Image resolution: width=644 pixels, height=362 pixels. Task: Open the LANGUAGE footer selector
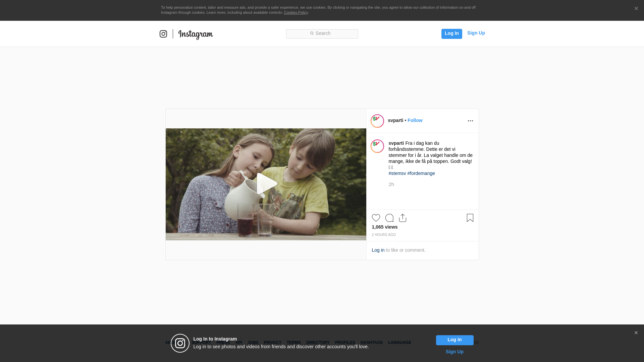pos(399,343)
